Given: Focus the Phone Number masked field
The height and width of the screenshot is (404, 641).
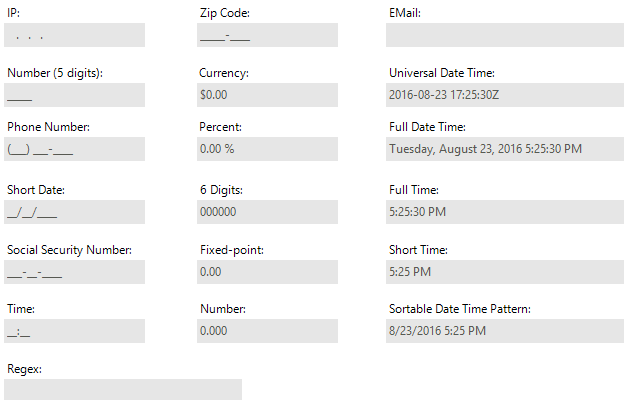Looking at the screenshot, I should pos(74,149).
